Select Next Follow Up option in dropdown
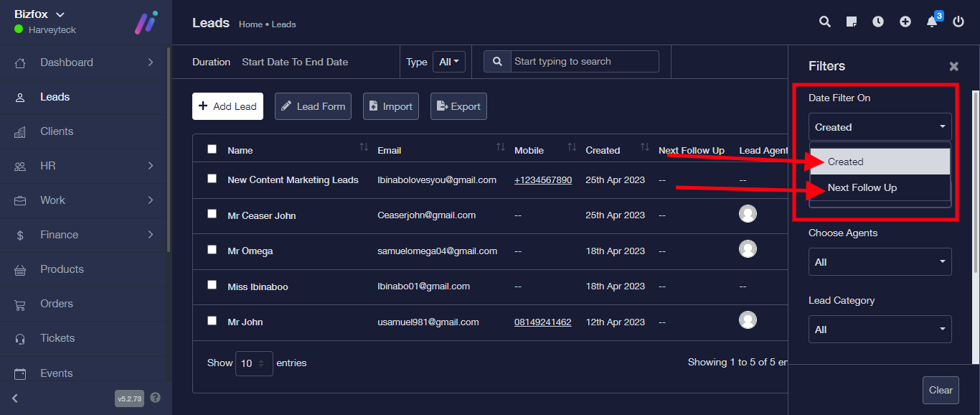The width and height of the screenshot is (980, 415). tap(862, 188)
